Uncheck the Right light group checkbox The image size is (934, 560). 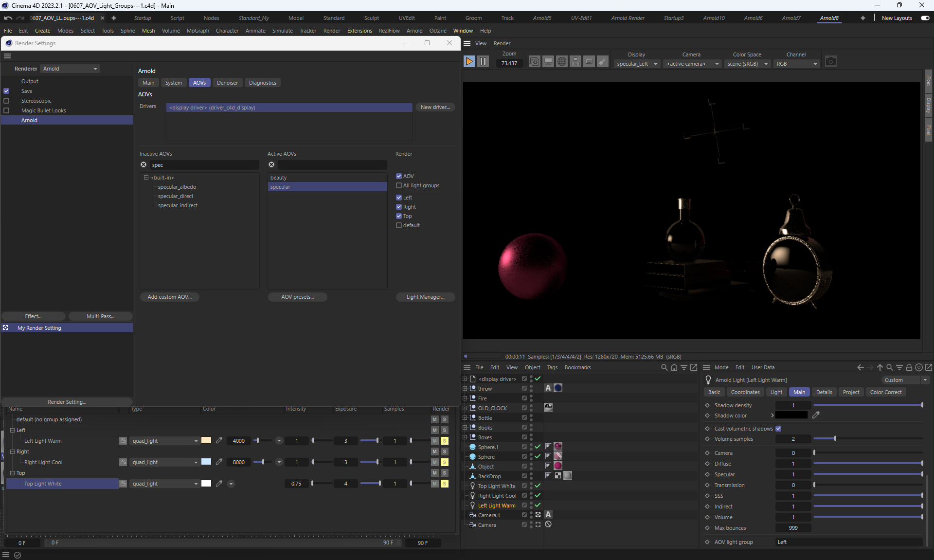[399, 207]
